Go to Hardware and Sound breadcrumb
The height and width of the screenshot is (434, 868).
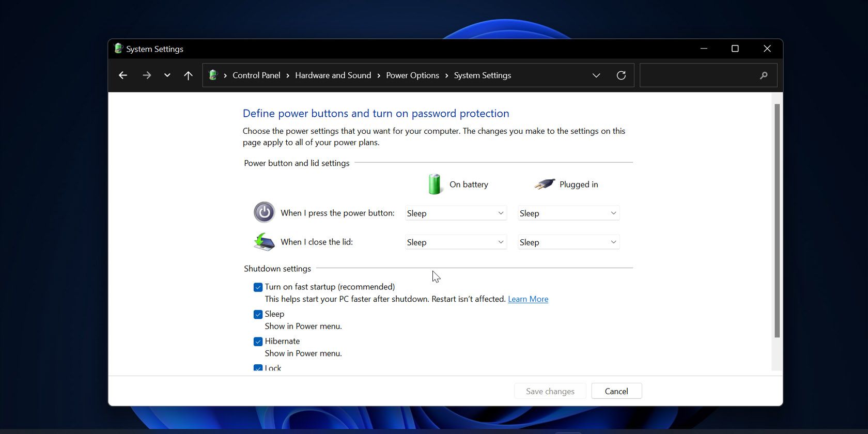click(333, 75)
